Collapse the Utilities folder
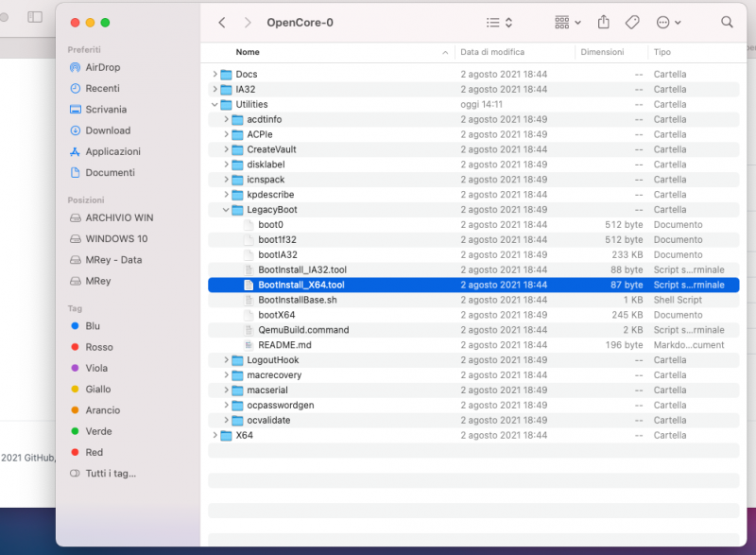 (215, 104)
